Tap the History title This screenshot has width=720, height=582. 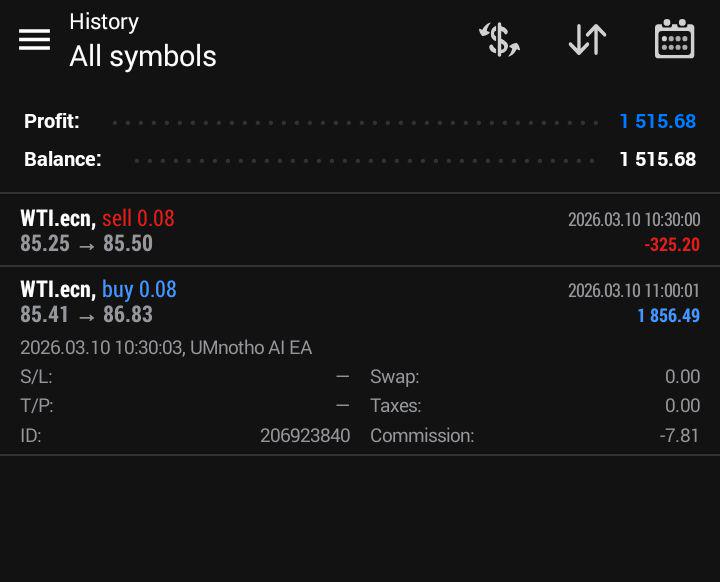click(x=104, y=22)
